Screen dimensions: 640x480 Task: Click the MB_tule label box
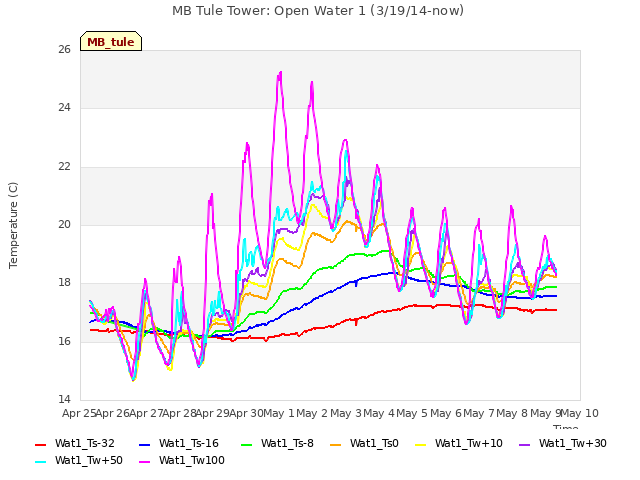(111, 41)
